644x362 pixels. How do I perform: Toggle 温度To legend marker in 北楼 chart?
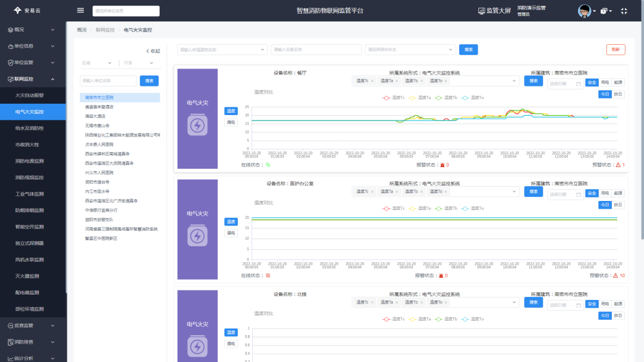465,319
